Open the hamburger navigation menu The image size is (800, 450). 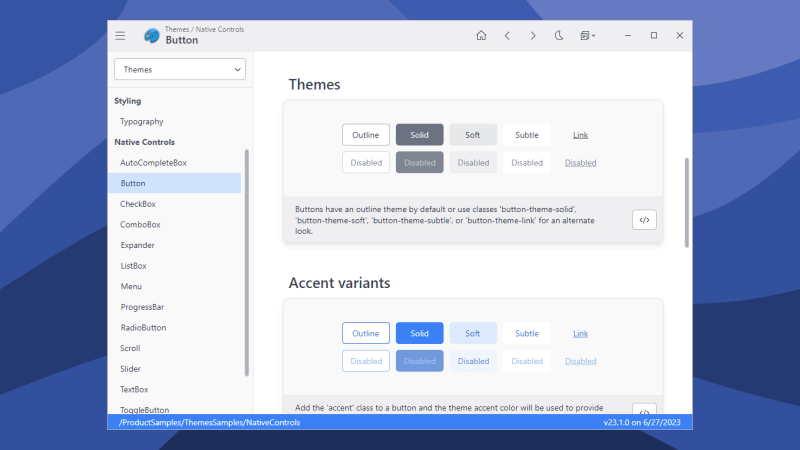click(120, 36)
